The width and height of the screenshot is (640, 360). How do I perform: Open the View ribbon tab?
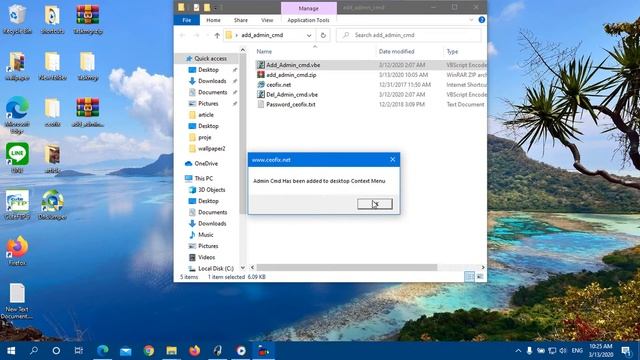[x=267, y=20]
